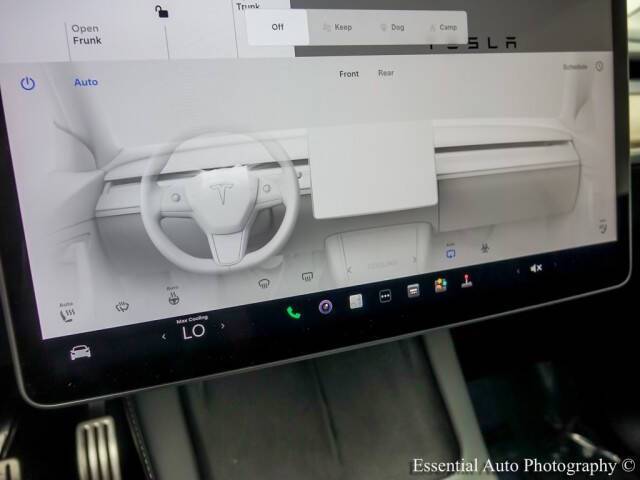Open the joystick Arcade app

coord(466,281)
